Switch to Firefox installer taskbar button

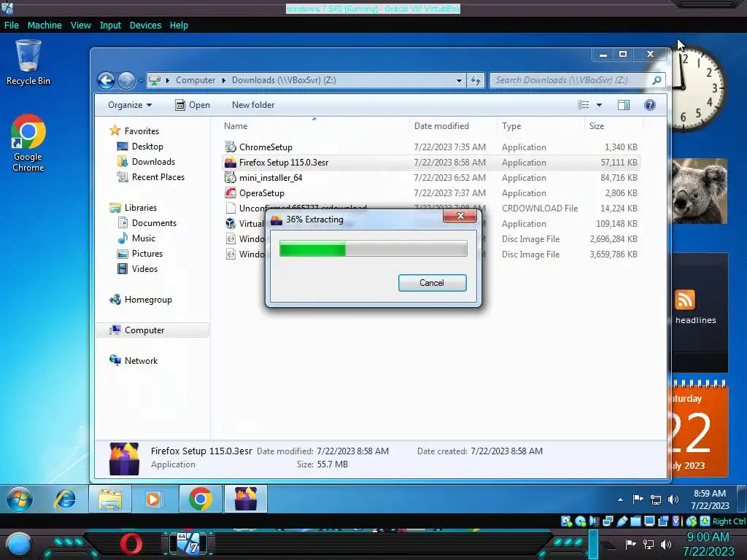pos(245,499)
